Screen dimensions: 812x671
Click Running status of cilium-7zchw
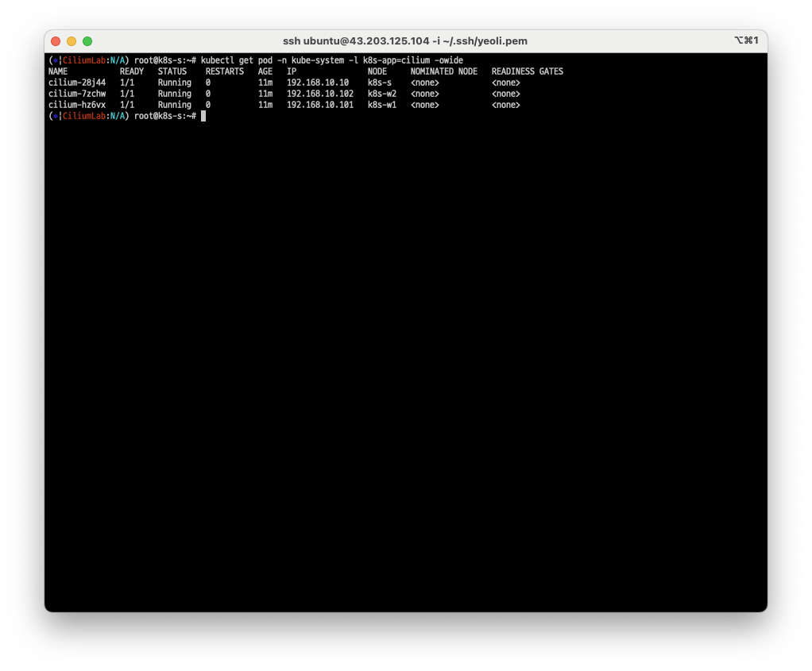(175, 94)
